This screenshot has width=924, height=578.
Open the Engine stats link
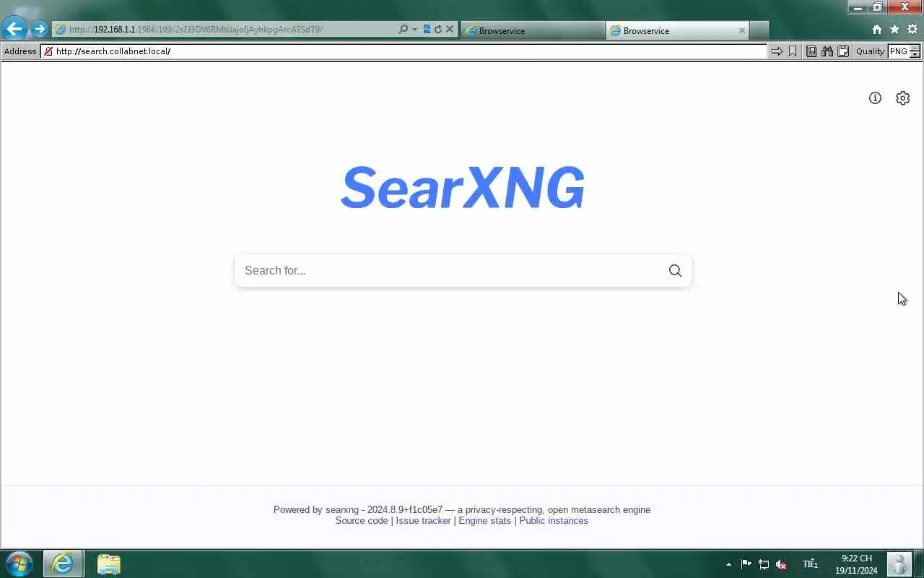pos(484,520)
